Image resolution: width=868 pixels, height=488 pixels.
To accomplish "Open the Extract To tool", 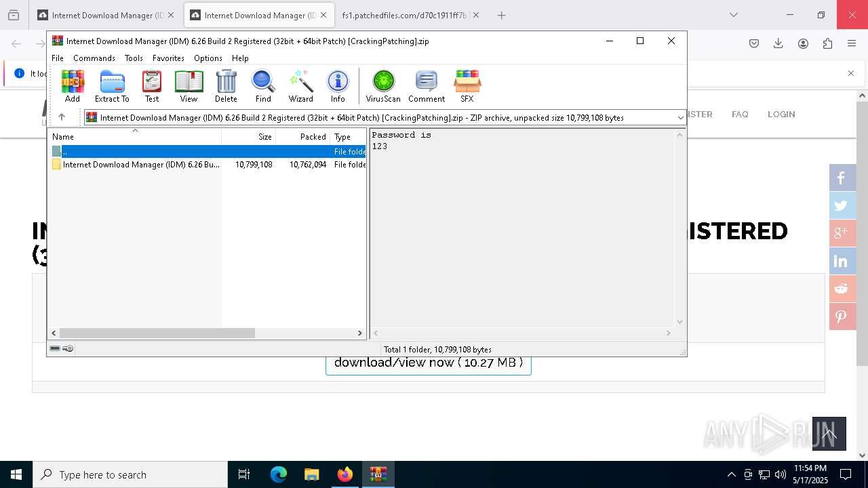I will coord(112,86).
